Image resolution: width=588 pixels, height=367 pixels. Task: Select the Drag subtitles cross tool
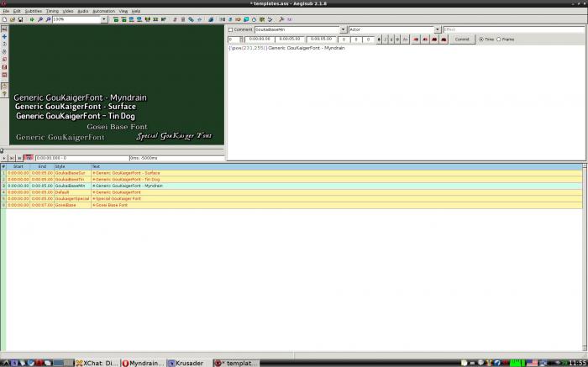4,36
